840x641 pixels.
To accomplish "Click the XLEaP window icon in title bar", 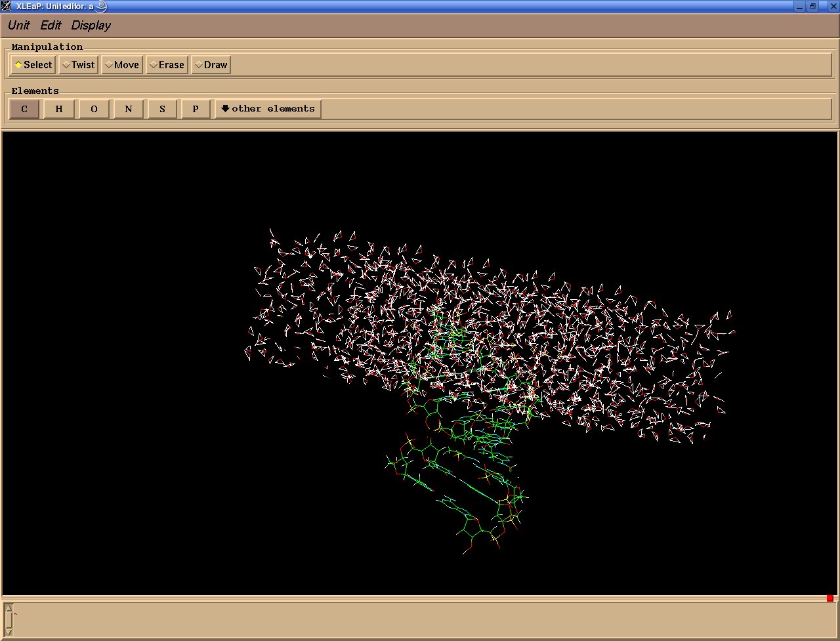I will (7, 7).
